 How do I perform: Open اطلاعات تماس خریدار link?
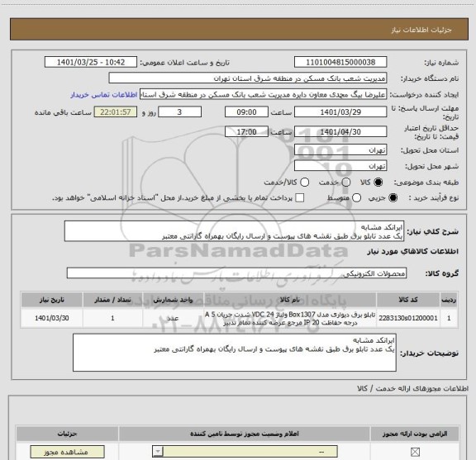104,95
